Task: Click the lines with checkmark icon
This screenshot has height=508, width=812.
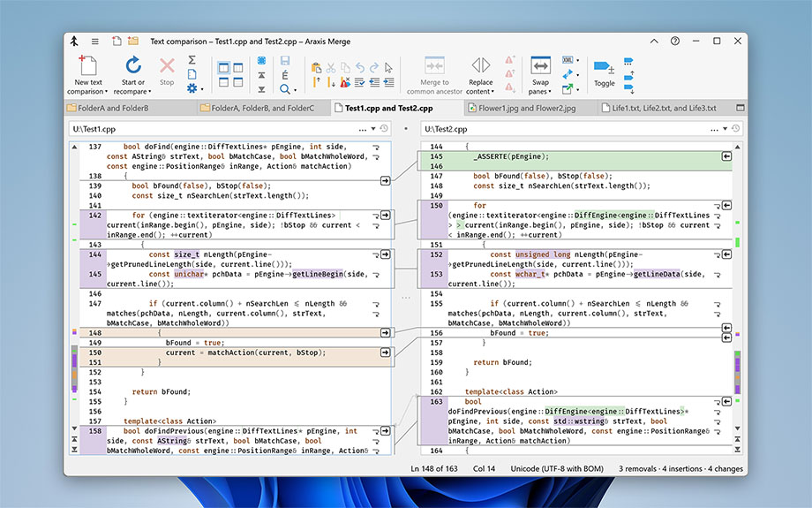Action: pyautogui.click(x=359, y=82)
